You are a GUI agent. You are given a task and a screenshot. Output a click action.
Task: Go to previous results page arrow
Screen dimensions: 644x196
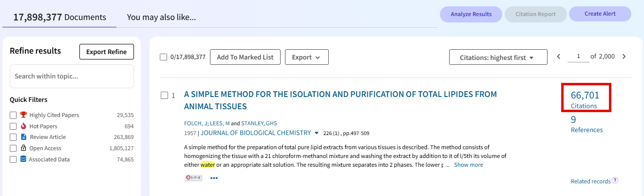[559, 57]
